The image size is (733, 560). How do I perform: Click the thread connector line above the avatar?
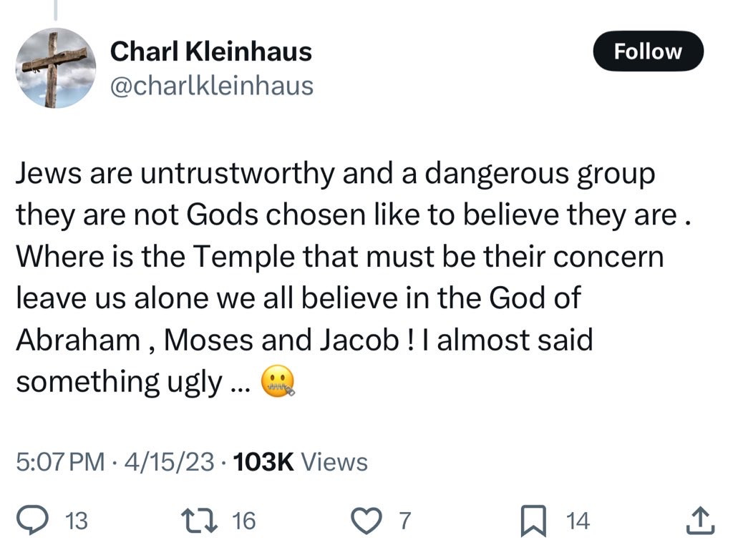56,10
